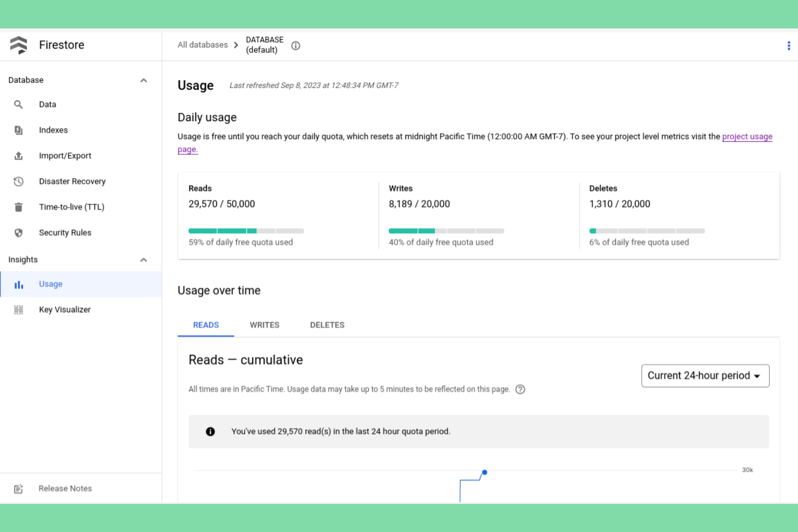Open Release Notes

(x=65, y=488)
